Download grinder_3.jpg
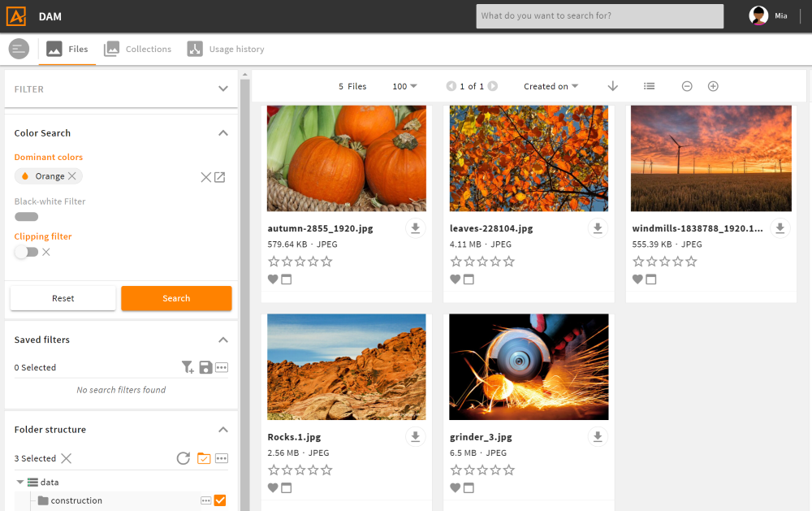This screenshot has height=511, width=812. point(598,437)
